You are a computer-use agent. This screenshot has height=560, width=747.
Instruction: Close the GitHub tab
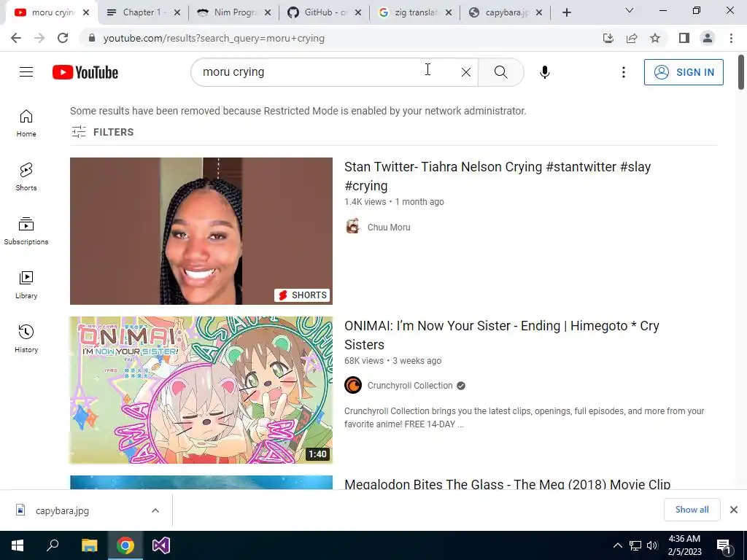click(358, 13)
